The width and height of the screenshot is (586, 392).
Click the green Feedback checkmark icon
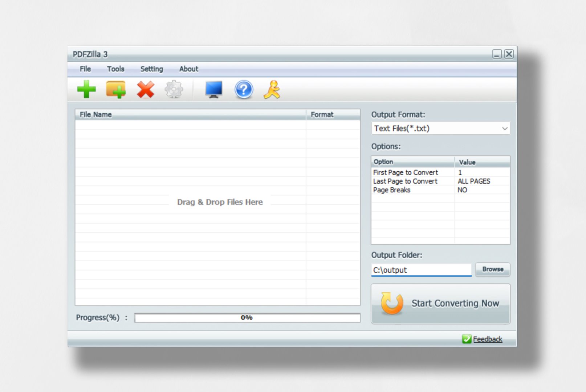pos(467,339)
